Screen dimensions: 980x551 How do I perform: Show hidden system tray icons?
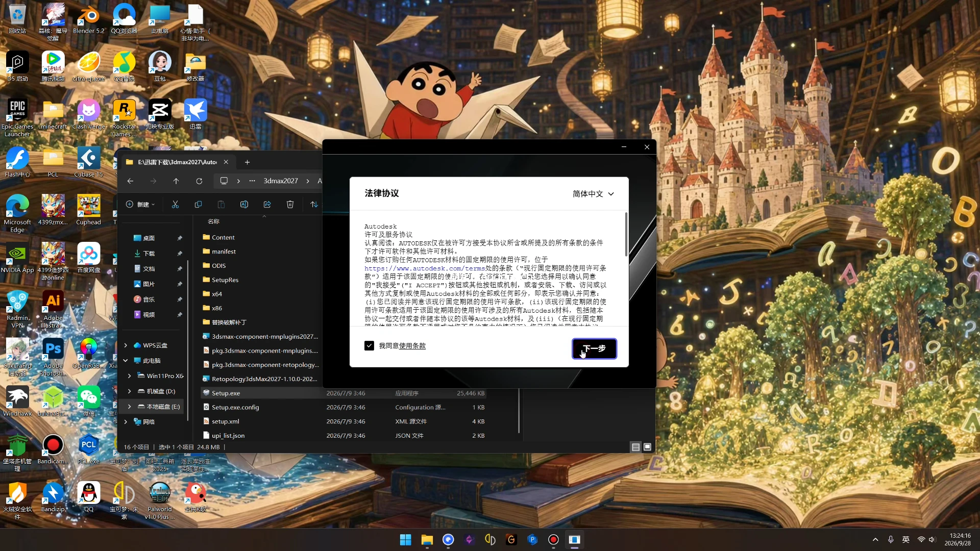(x=875, y=540)
